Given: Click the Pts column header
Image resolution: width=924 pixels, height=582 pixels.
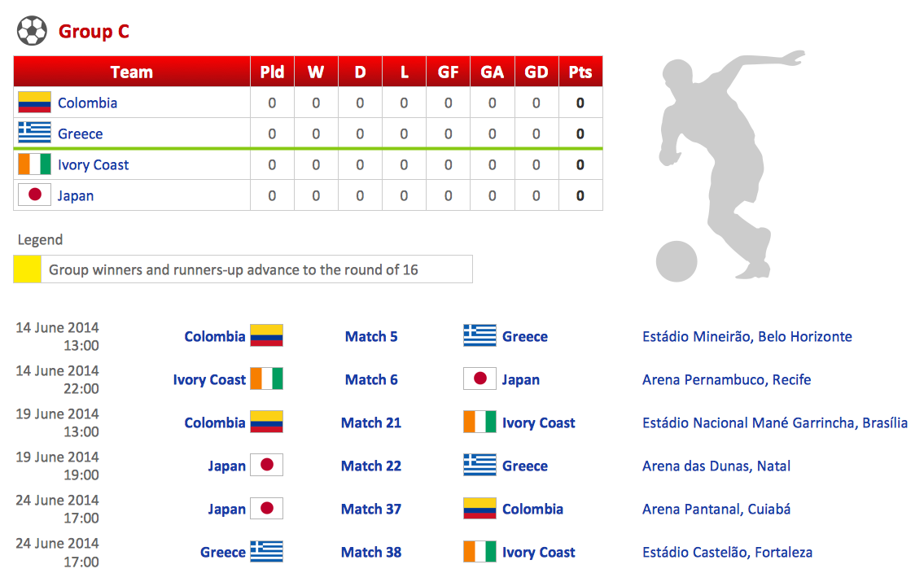Looking at the screenshot, I should (x=580, y=72).
